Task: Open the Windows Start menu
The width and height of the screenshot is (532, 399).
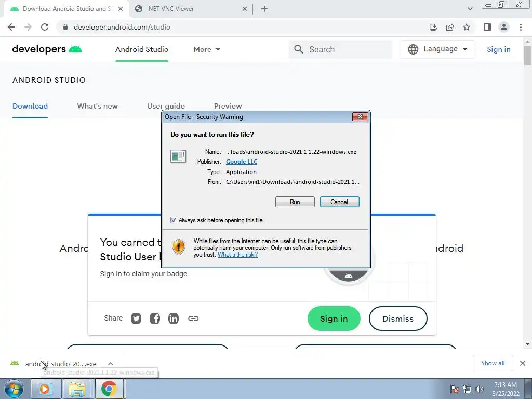Action: click(x=14, y=389)
